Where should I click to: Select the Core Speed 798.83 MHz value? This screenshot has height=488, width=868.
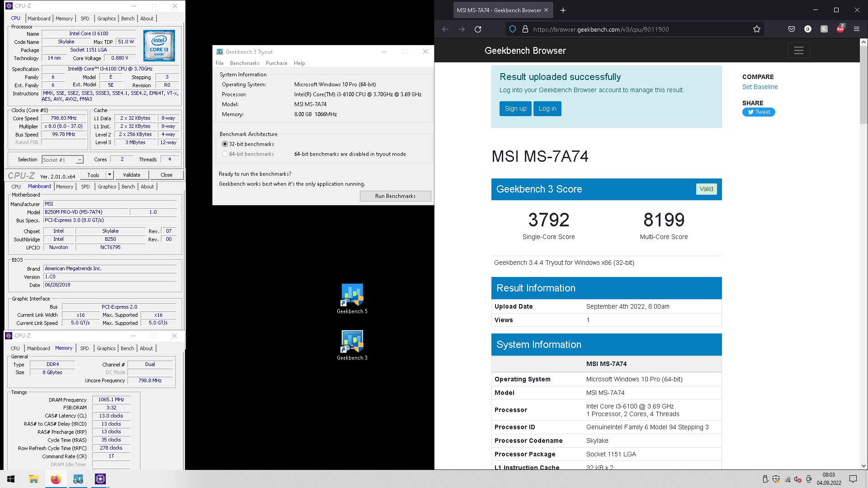coord(64,118)
